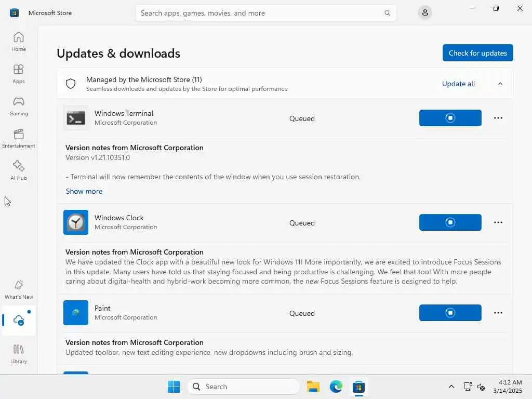
Task: Click the Windows Clock app icon
Action: 76,222
